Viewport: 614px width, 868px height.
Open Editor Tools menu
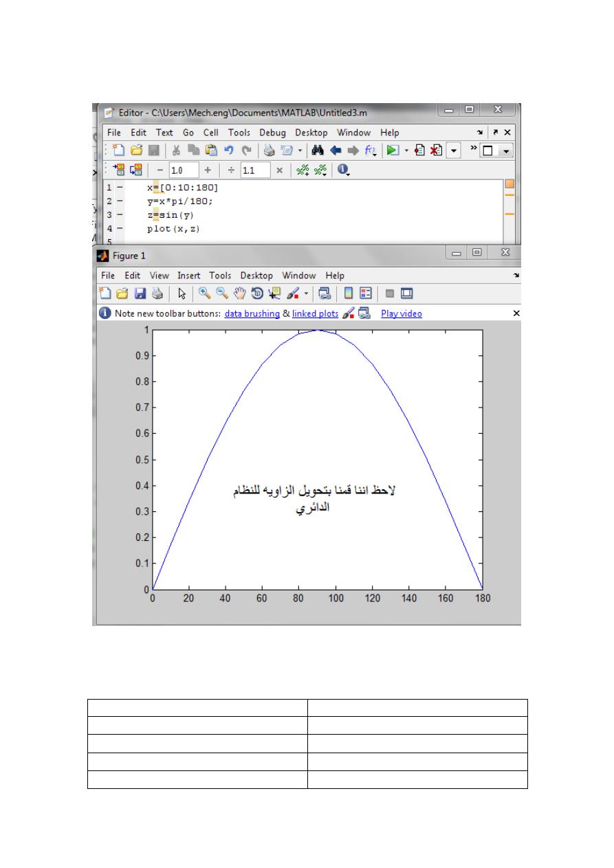(239, 133)
